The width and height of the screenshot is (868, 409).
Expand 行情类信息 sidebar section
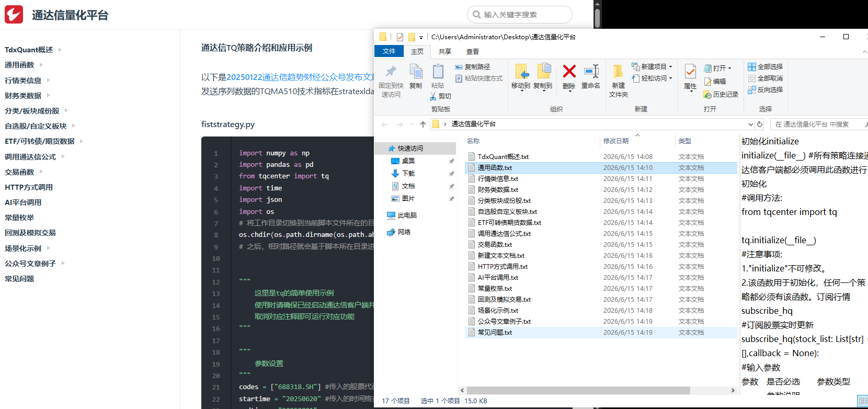[48, 80]
